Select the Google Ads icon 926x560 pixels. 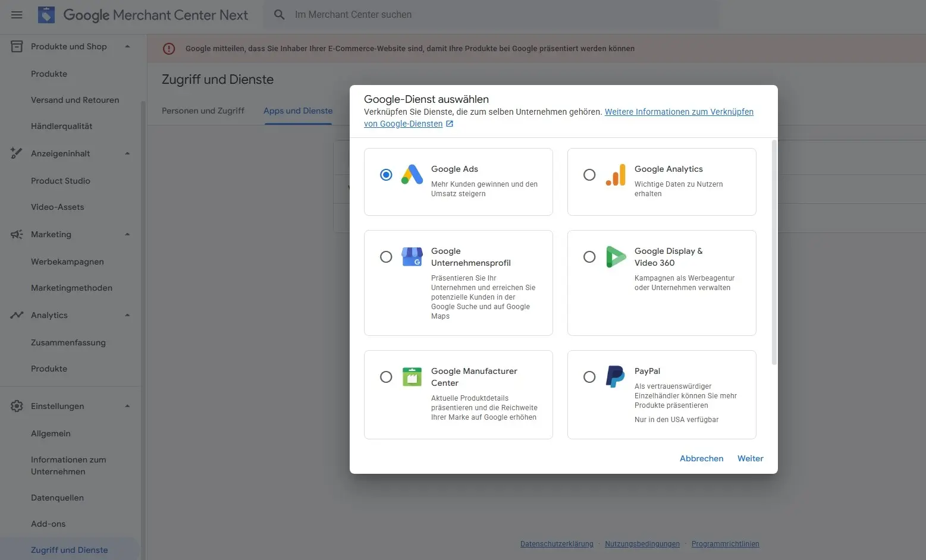pyautogui.click(x=412, y=175)
